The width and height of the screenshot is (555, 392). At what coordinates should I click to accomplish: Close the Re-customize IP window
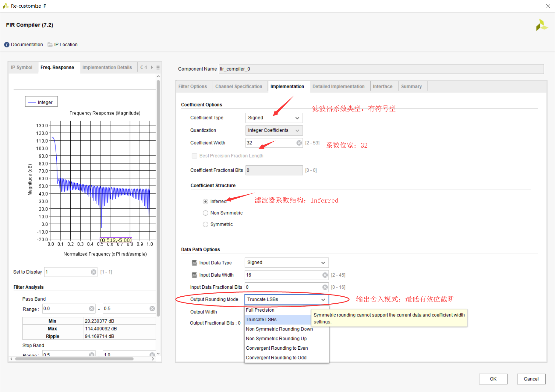[548, 6]
